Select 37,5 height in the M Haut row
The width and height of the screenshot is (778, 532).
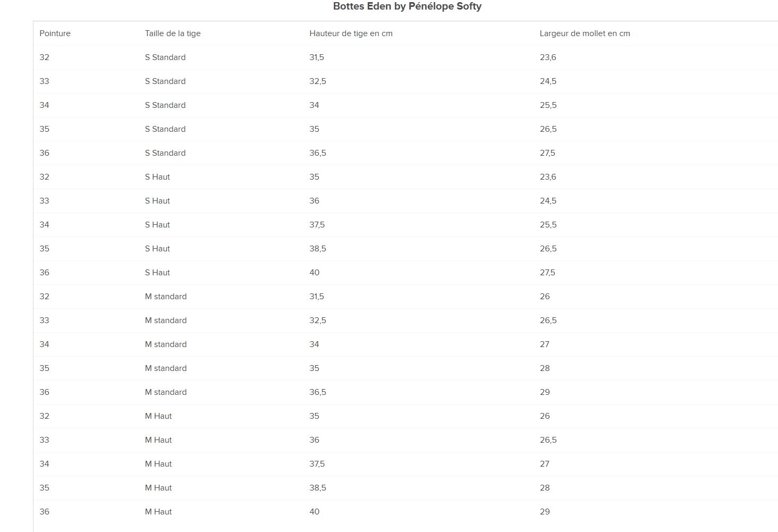pos(317,463)
